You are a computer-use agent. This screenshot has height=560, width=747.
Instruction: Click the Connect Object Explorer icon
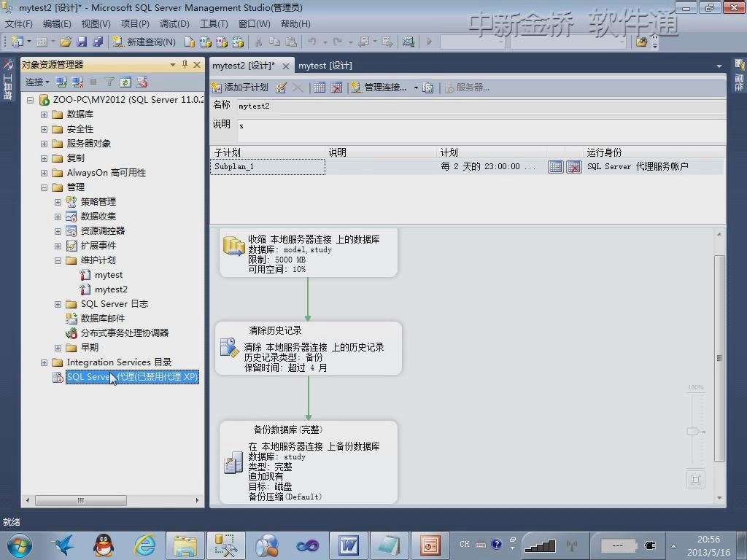point(61,82)
